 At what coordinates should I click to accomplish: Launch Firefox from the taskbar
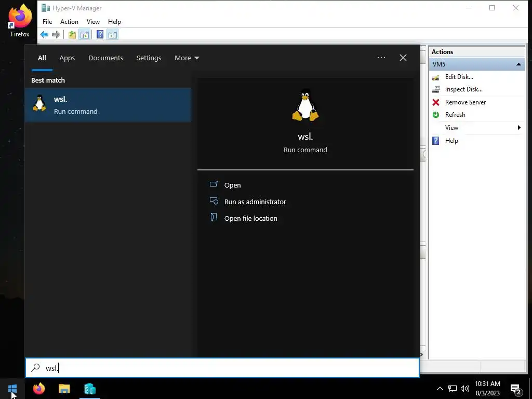pyautogui.click(x=38, y=389)
